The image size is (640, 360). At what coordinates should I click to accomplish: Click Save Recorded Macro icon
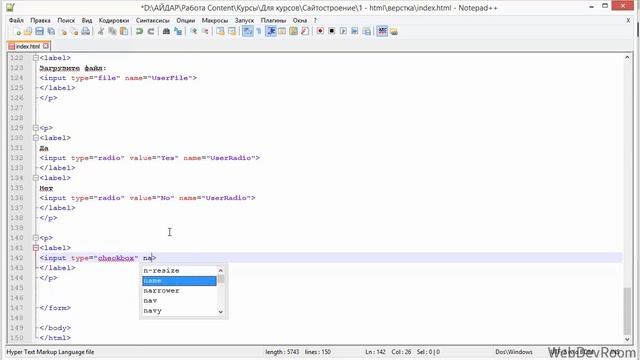point(367,31)
